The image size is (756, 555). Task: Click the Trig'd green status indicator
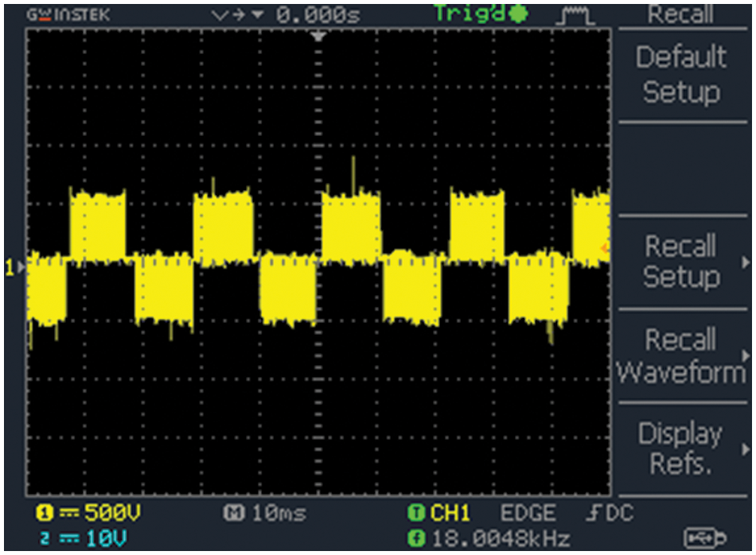[481, 14]
